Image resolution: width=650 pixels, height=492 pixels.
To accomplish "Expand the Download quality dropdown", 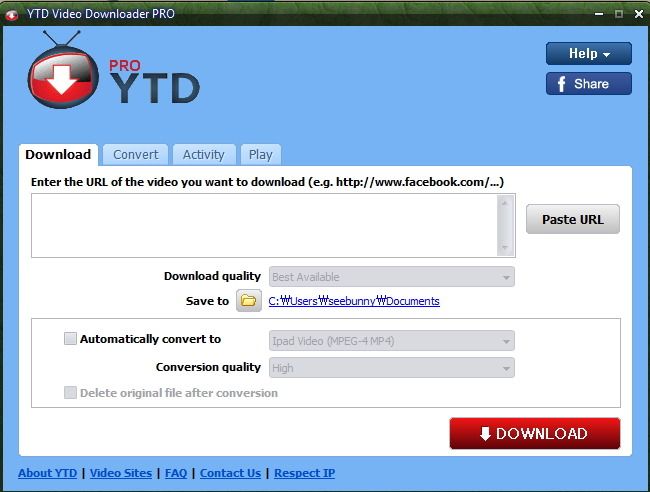I will pyautogui.click(x=392, y=277).
